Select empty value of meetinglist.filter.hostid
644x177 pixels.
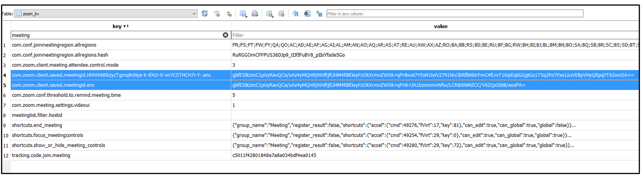435,115
